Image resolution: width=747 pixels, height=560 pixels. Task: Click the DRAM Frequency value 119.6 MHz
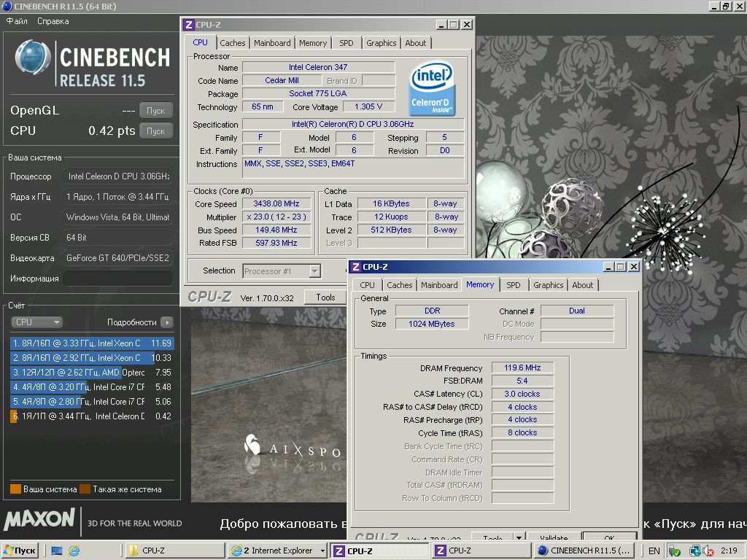click(522, 367)
